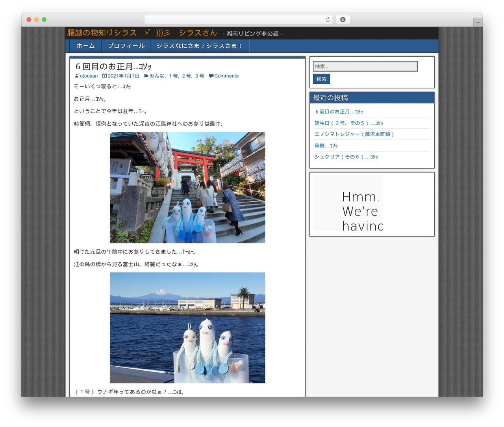Click the folder icon beside the post categories
504x427 pixels.
coord(146,76)
